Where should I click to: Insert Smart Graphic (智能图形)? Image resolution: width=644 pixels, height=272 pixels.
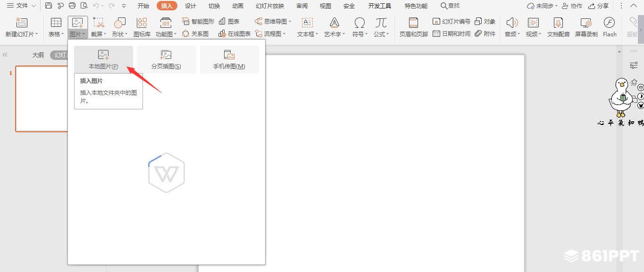[x=198, y=22]
